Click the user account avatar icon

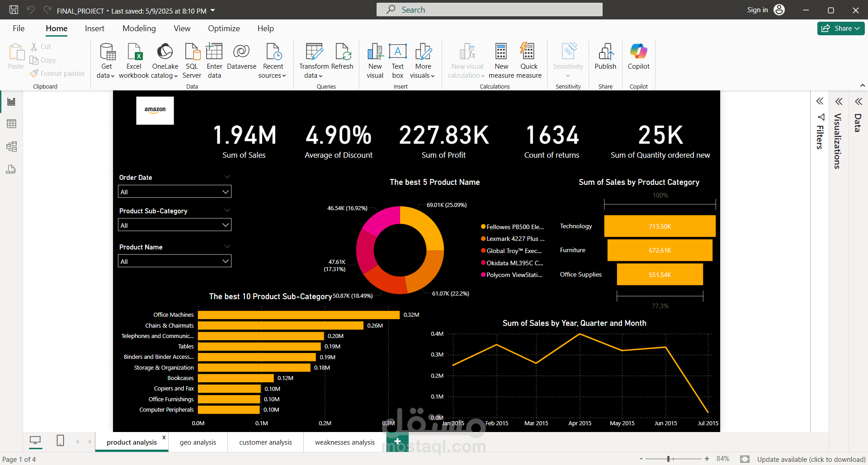[x=779, y=10]
